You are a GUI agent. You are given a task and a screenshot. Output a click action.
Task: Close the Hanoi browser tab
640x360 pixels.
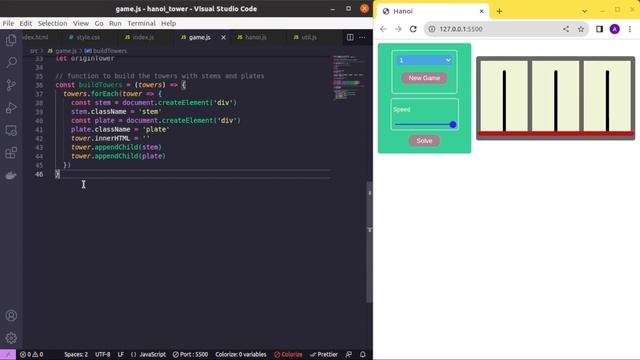(481, 11)
